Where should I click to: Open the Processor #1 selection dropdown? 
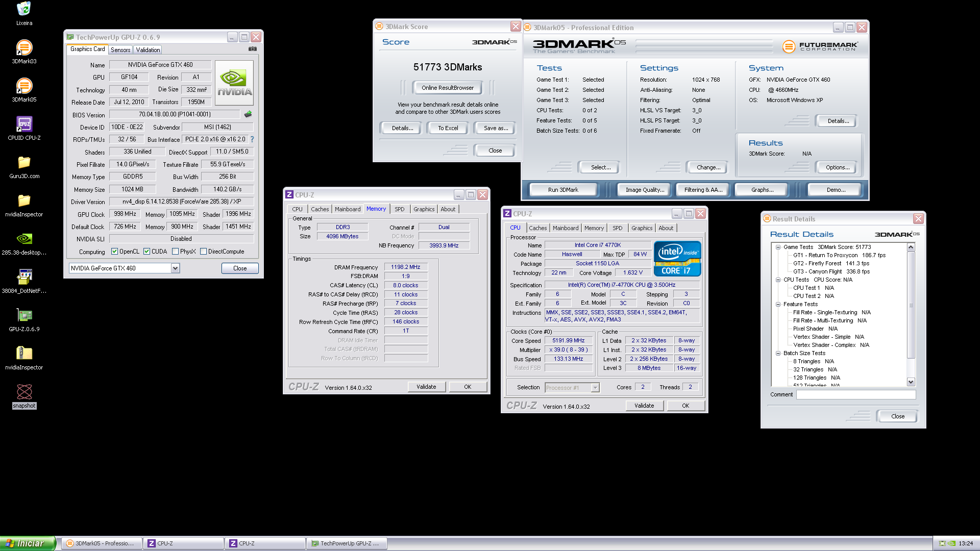coord(595,388)
